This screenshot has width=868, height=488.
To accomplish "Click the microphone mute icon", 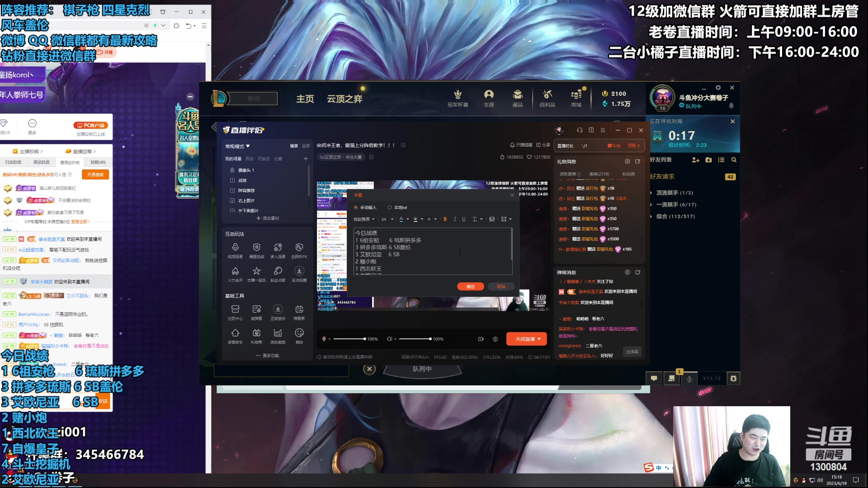I will [x=324, y=339].
